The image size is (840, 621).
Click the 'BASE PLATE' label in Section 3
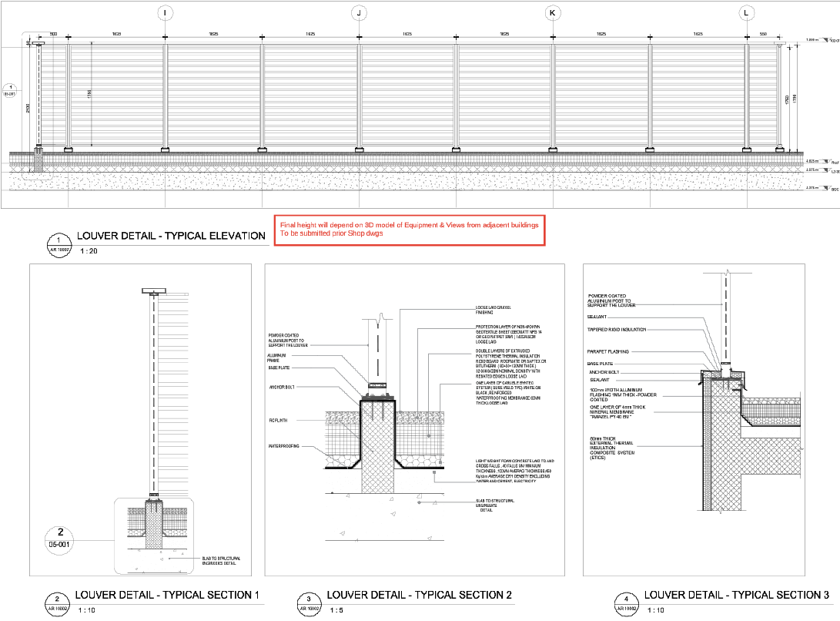600,364
